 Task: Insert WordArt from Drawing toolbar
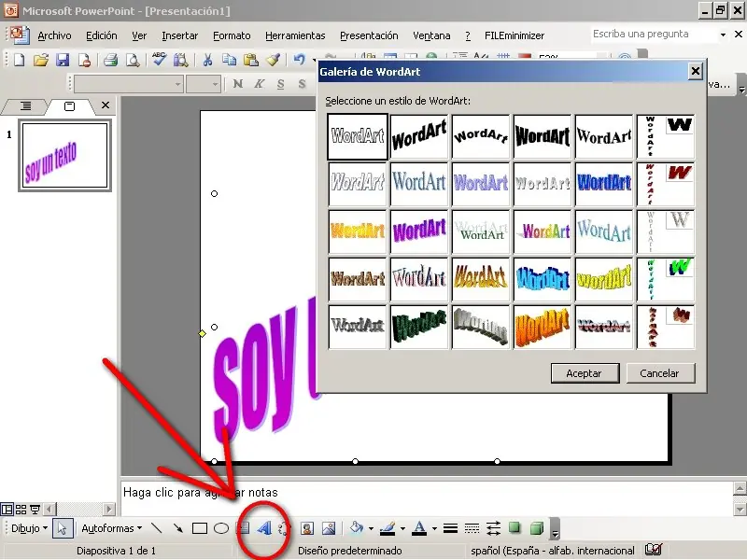coord(264,528)
